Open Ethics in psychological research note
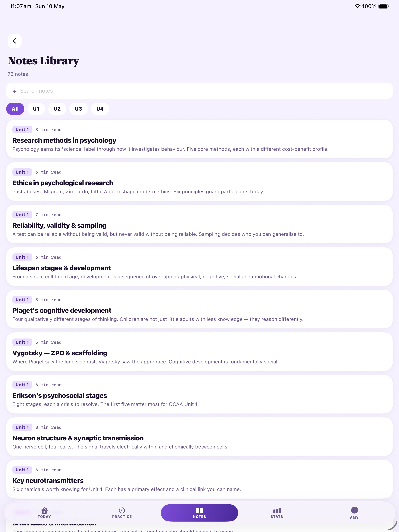Screen dimensions: 399x532 click(x=199, y=182)
